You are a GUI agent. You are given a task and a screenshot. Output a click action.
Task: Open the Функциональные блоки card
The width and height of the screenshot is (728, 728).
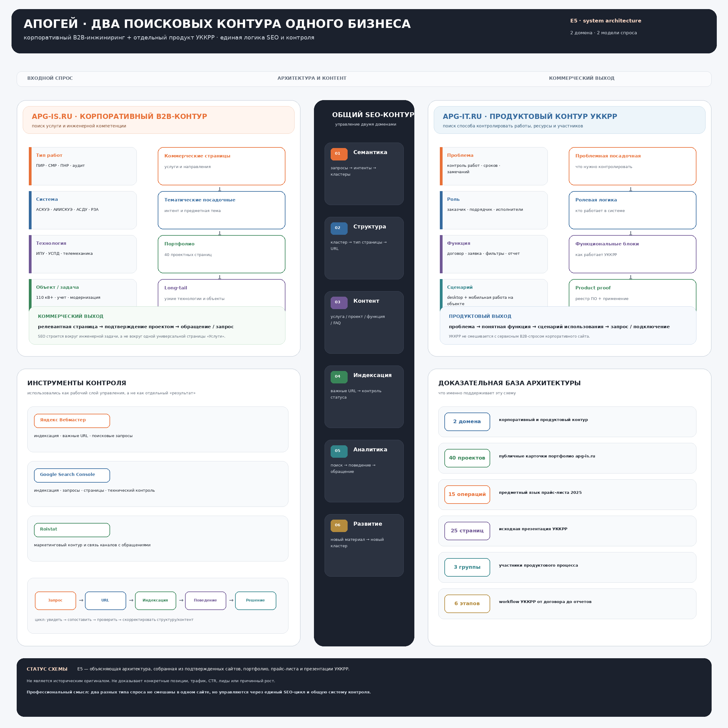tap(632, 254)
